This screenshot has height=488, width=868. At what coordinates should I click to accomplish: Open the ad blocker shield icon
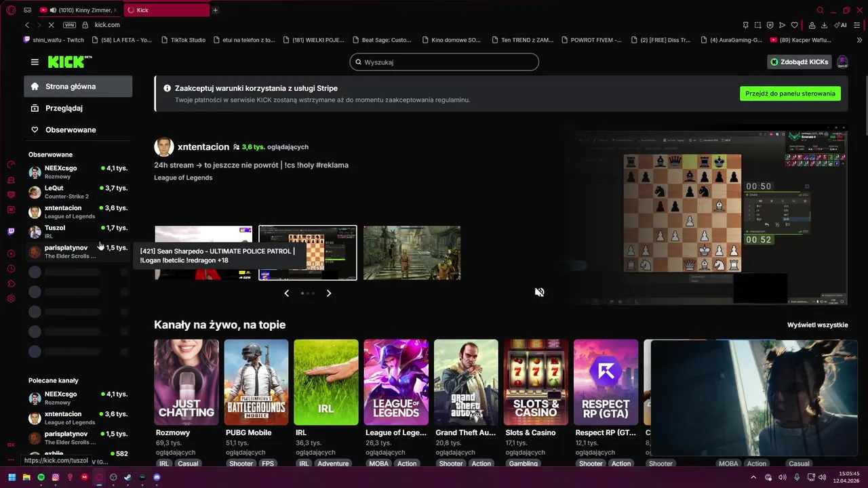770,25
